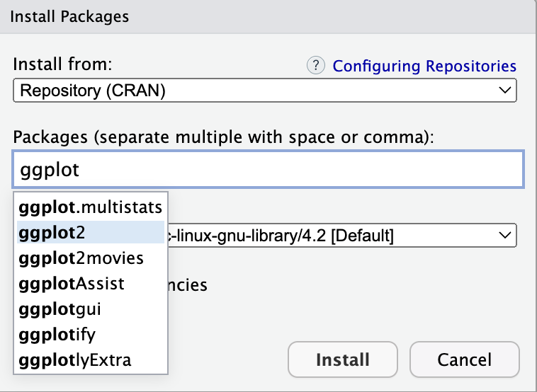
Task: Choose ggplot2 from autocomplete list
Action: [x=91, y=233]
